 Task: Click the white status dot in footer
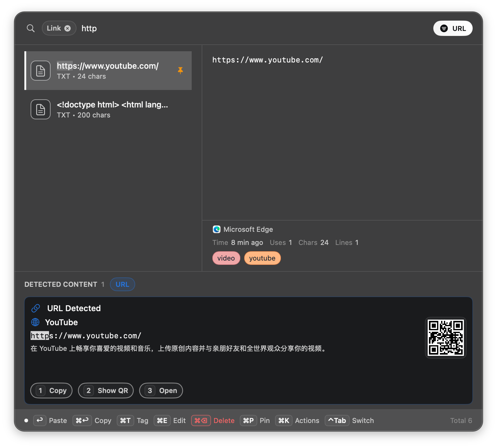point(26,421)
